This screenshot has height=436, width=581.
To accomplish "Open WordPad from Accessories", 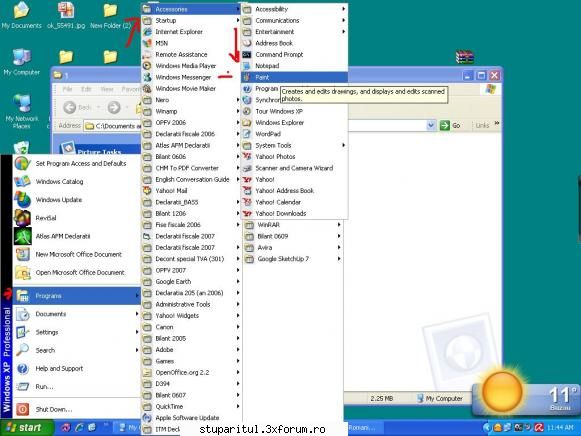I will (x=294, y=134).
